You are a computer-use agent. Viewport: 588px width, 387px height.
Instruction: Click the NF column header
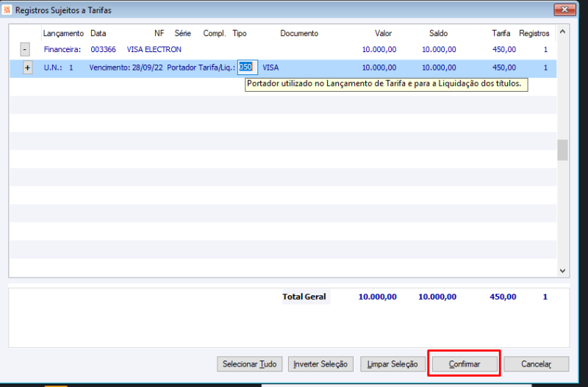point(159,33)
